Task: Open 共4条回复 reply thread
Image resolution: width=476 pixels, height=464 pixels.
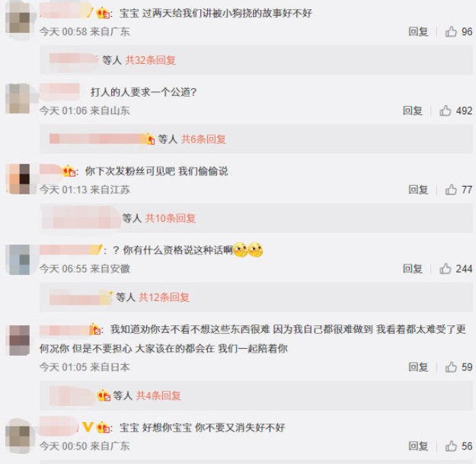Action: (158, 395)
